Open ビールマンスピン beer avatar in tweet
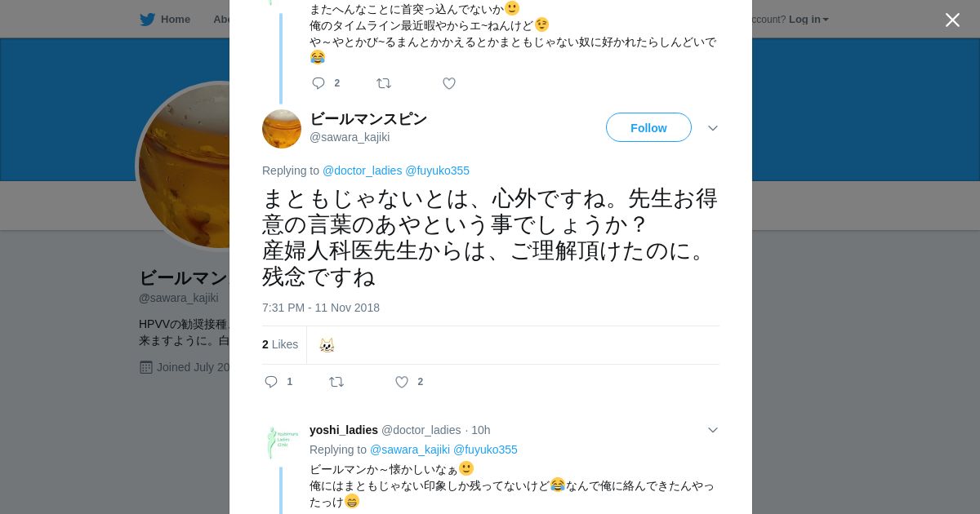Image resolution: width=980 pixels, height=514 pixels. (282, 129)
